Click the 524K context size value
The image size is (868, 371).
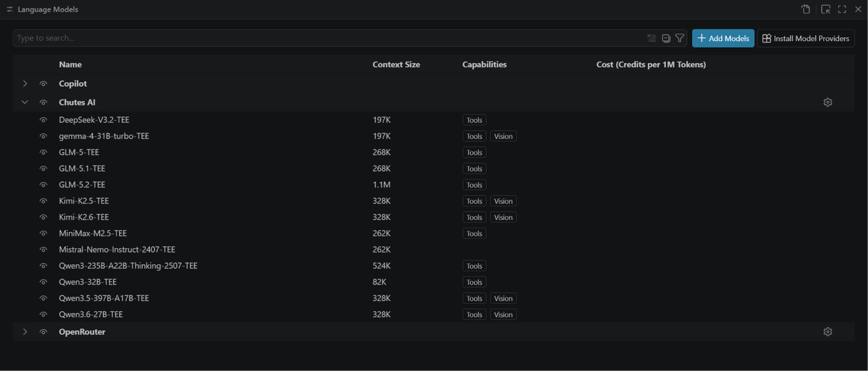382,266
